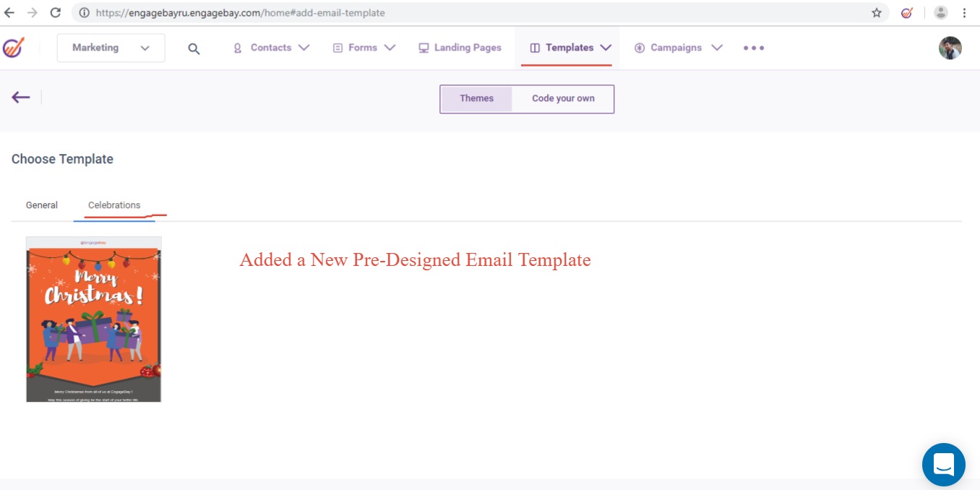Reload the page in browser
This screenshot has height=490, width=980.
(55, 12)
